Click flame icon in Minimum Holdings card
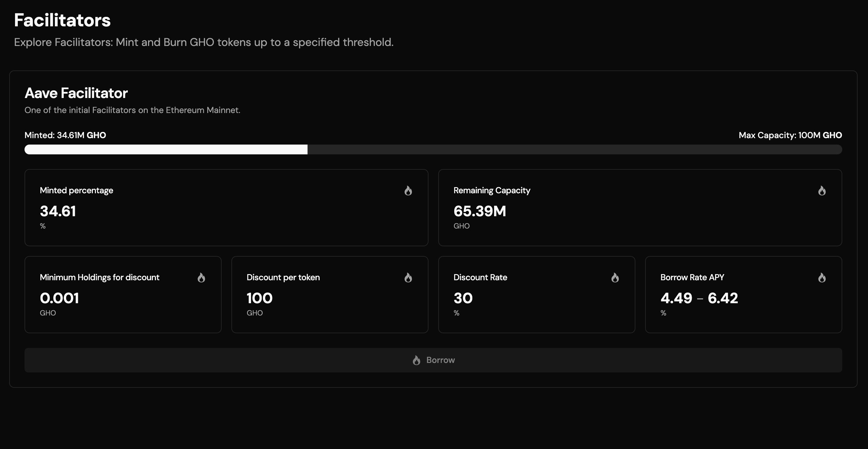The image size is (868, 449). pos(201,277)
